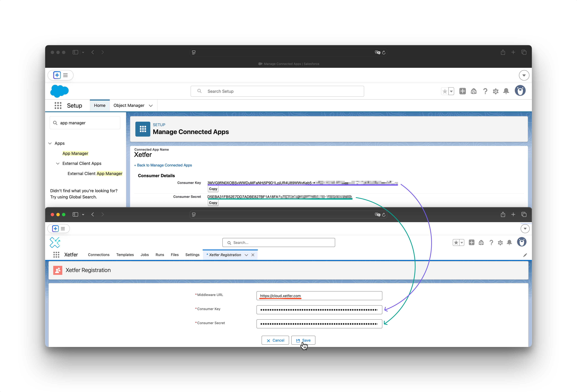This screenshot has height=392, width=577.
Task: Expand Xetfer Registration tab options chevron
Action: click(x=246, y=255)
